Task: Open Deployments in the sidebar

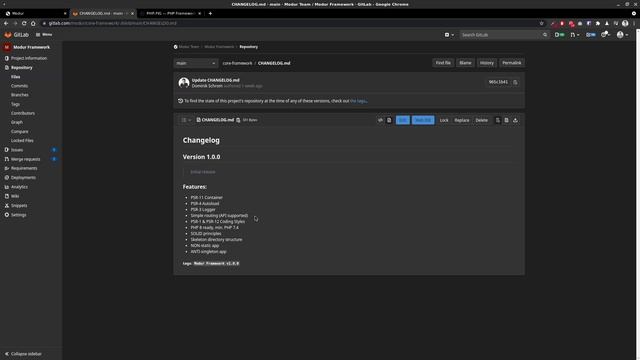Action: pyautogui.click(x=20, y=178)
